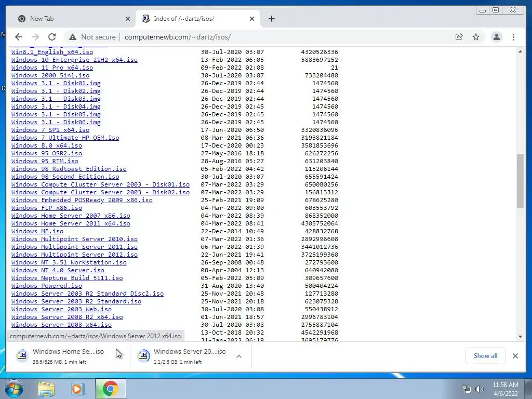Launch Windows Media Player from the taskbar
The image size is (532, 399).
coord(77,389)
